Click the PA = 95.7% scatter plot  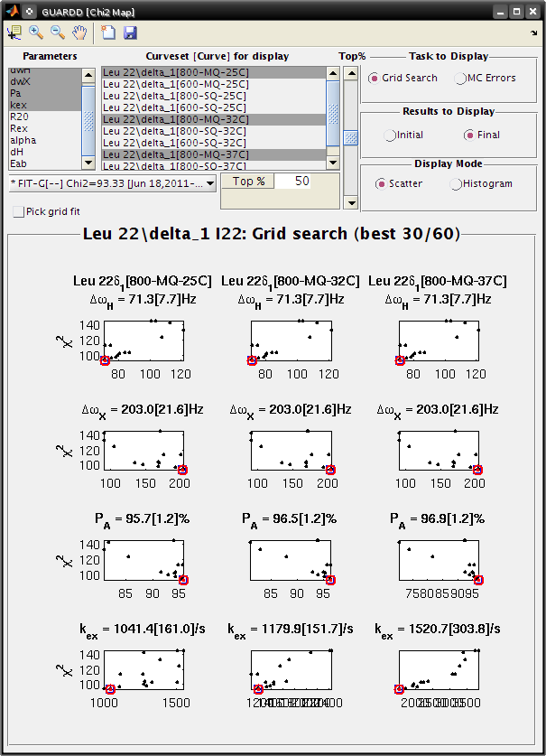(x=144, y=560)
